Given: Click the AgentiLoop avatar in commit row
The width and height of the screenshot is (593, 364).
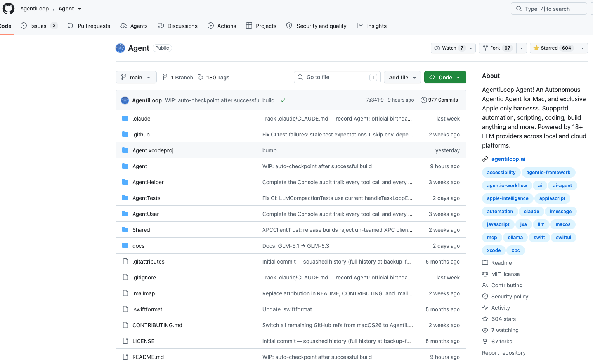Looking at the screenshot, I should tap(125, 100).
